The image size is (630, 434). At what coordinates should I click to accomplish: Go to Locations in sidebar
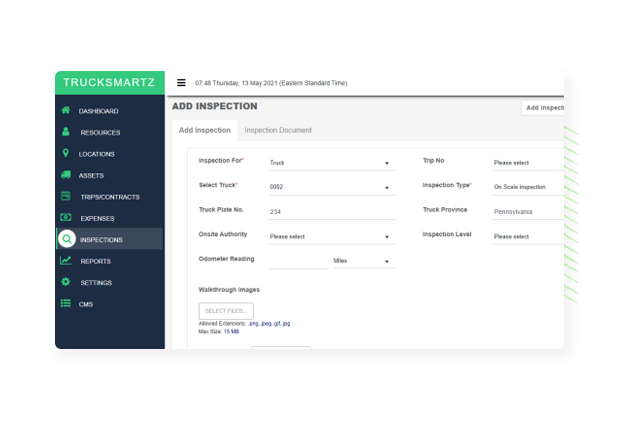click(x=96, y=154)
